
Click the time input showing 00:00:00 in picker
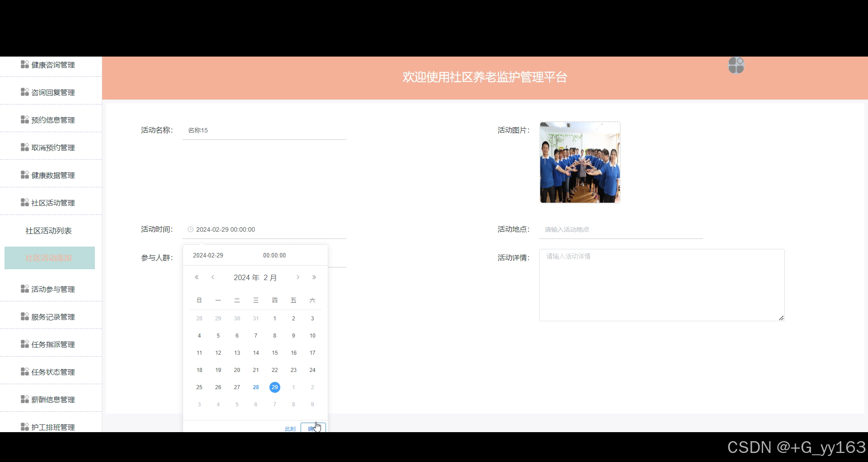pos(290,255)
